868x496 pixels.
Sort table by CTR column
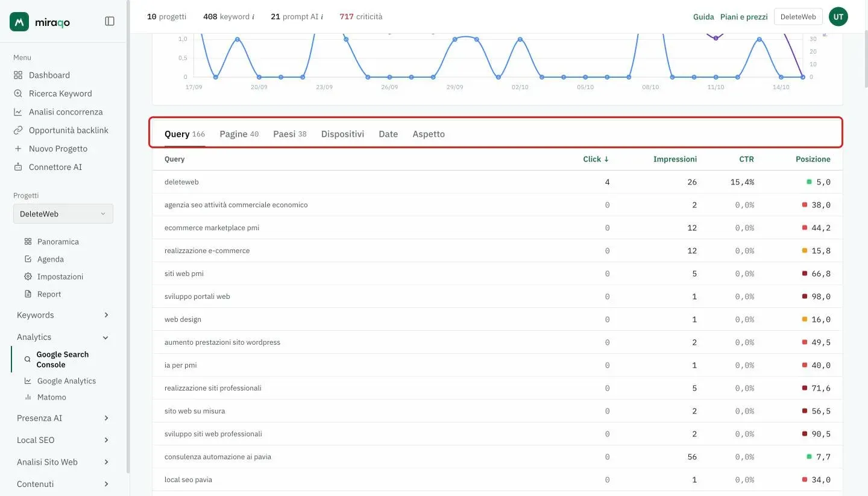[x=746, y=159]
